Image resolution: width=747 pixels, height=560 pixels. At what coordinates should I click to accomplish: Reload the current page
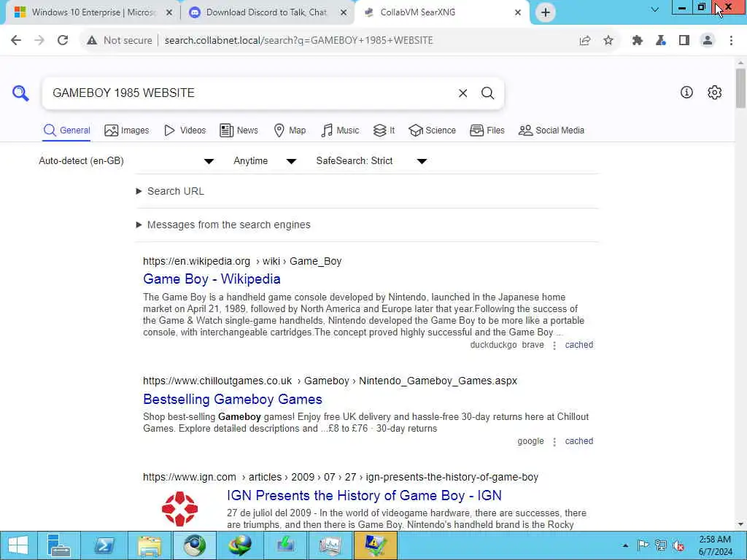pyautogui.click(x=63, y=41)
